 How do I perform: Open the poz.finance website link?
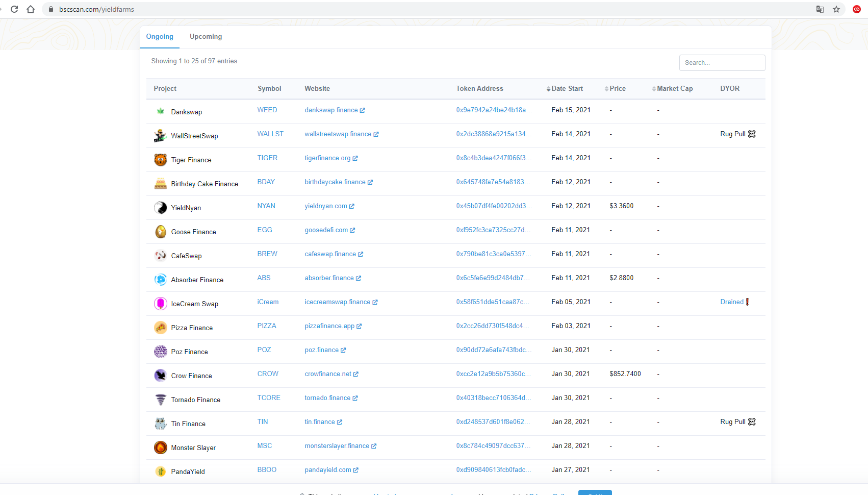pyautogui.click(x=325, y=350)
